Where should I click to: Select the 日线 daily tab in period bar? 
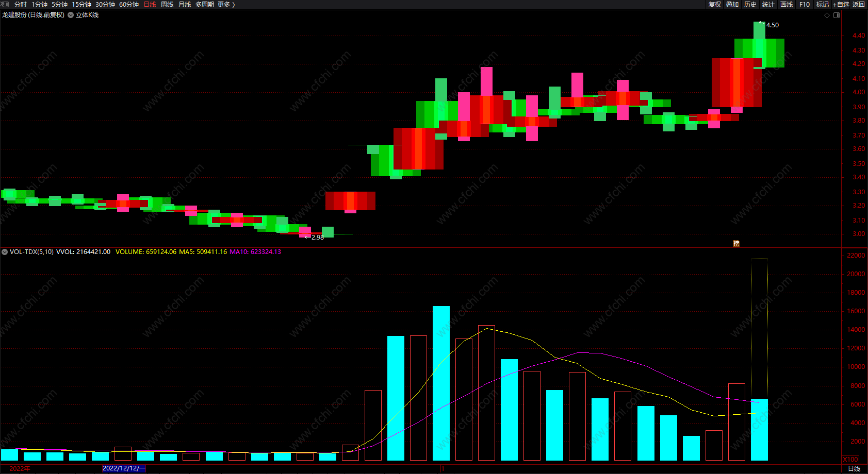point(150,5)
